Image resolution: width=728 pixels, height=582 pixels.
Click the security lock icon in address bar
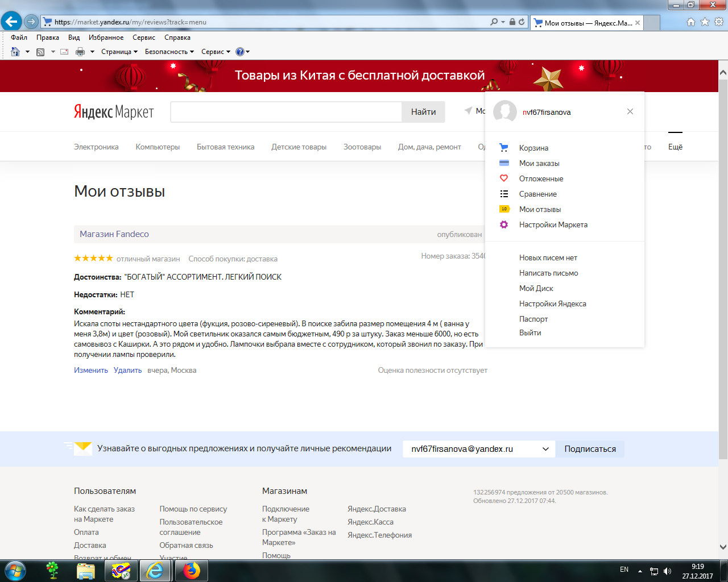pyautogui.click(x=512, y=22)
